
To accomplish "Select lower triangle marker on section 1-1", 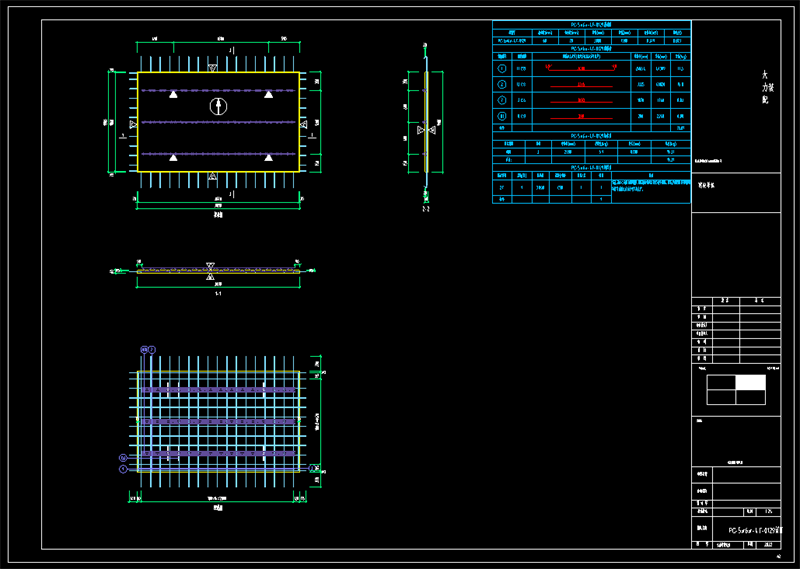I will pos(210,277).
